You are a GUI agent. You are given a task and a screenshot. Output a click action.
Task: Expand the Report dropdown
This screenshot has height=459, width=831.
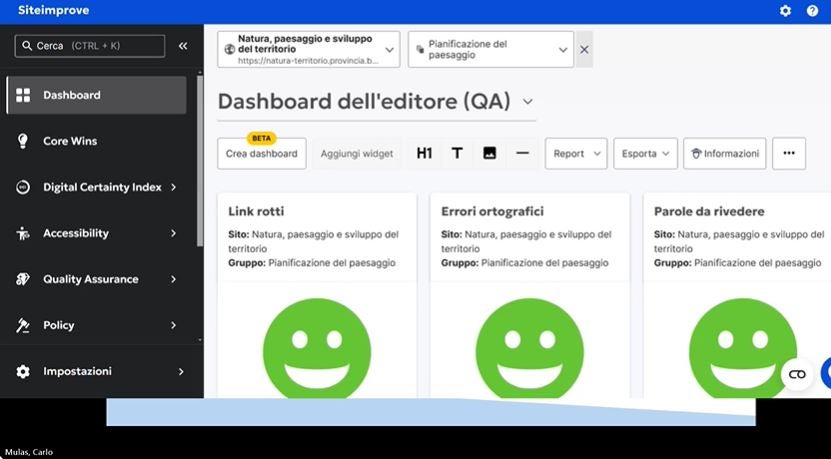click(x=576, y=153)
